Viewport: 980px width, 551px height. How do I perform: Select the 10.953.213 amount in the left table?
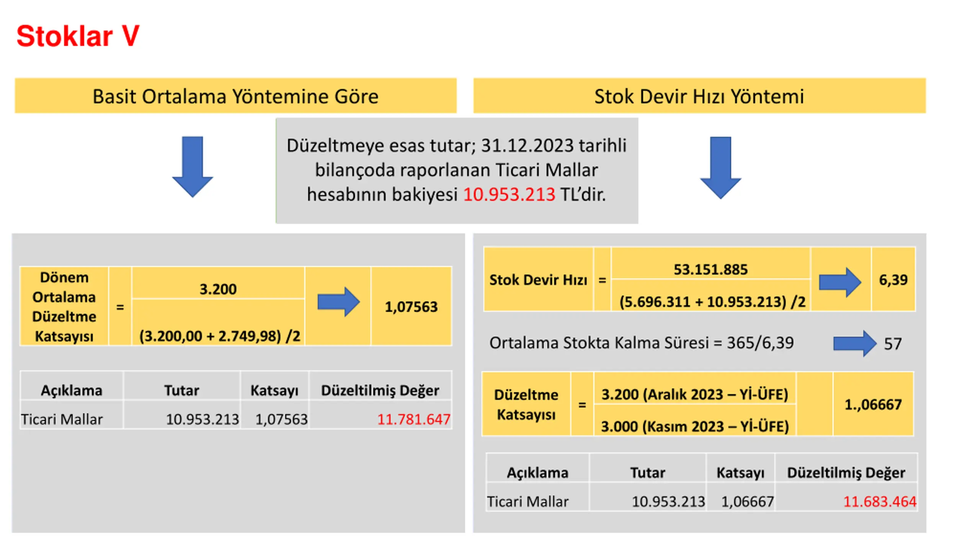[x=203, y=419]
